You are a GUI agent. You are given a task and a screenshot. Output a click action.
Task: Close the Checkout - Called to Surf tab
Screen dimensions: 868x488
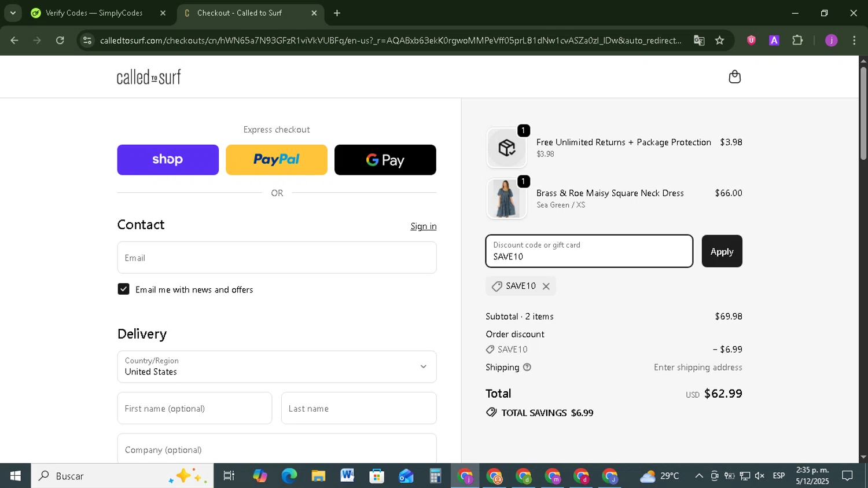pyautogui.click(x=314, y=13)
